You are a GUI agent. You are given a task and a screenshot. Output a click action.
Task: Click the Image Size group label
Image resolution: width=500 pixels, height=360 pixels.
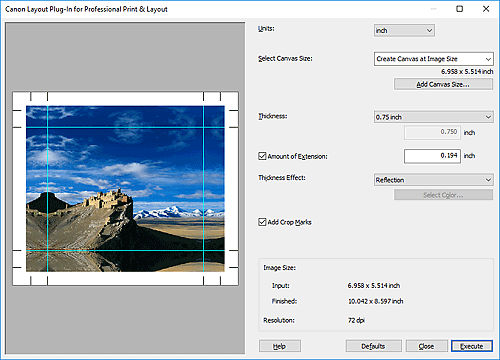click(x=280, y=268)
